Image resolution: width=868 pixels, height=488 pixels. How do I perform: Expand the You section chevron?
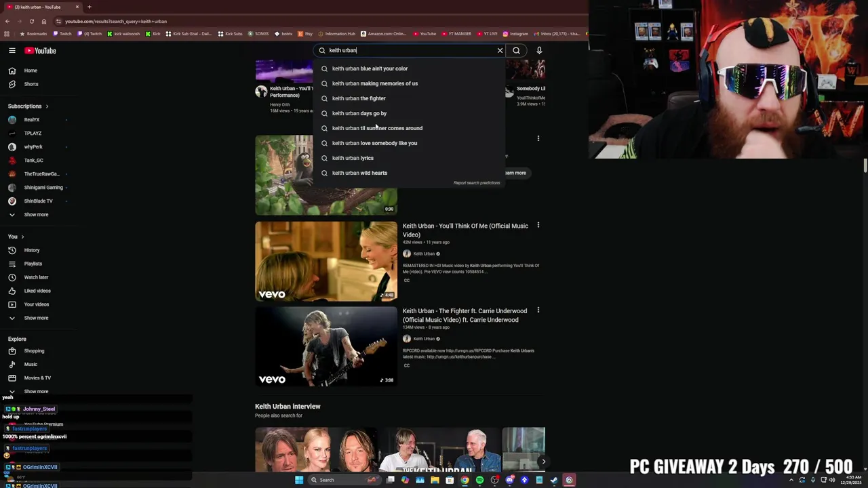(x=22, y=237)
